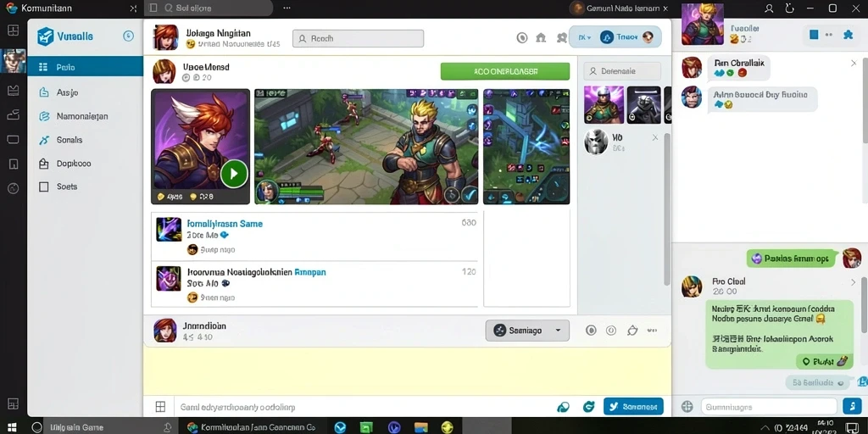The image size is (868, 434).
Task: Switch to Gemunl Nada lamam tab
Action: coord(619,8)
